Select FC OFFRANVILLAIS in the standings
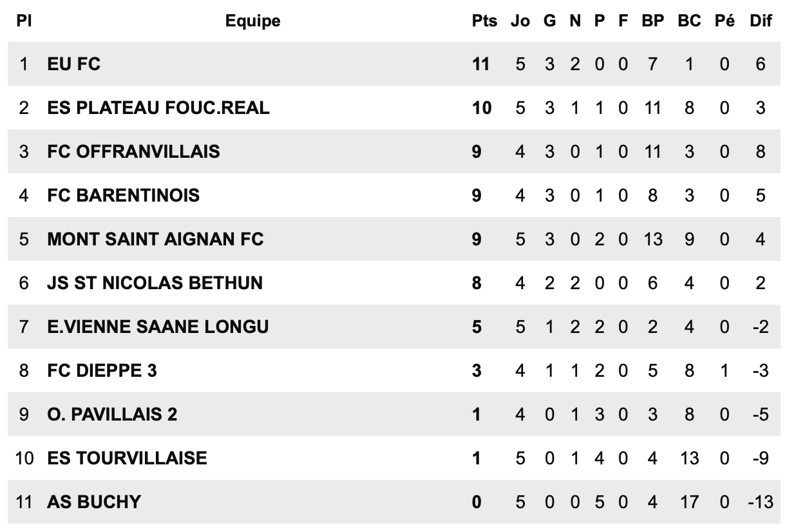This screenshot has height=532, width=787. (133, 151)
